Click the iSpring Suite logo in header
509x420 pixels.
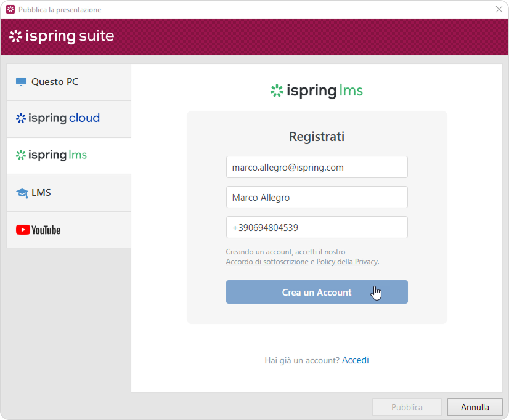click(62, 36)
